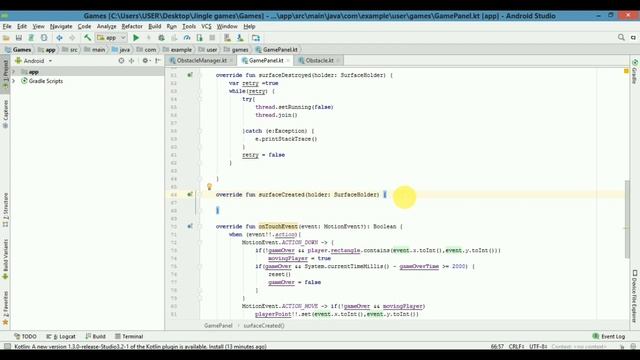The image size is (640, 360).
Task: Open the TODO tool window
Action: [x=25, y=336]
